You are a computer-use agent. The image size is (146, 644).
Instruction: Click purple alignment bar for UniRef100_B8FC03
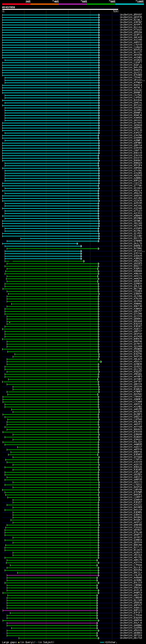point(50,610)
